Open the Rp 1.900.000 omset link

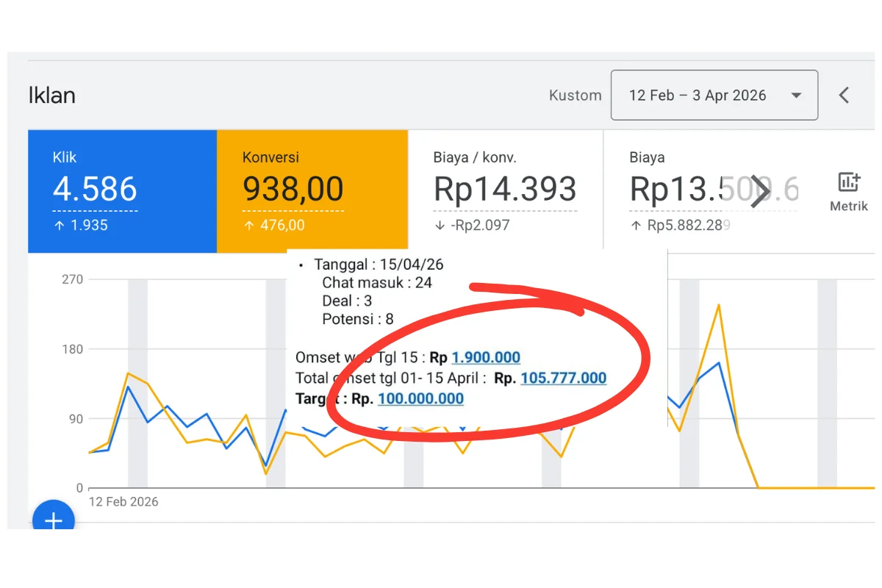[x=486, y=358]
